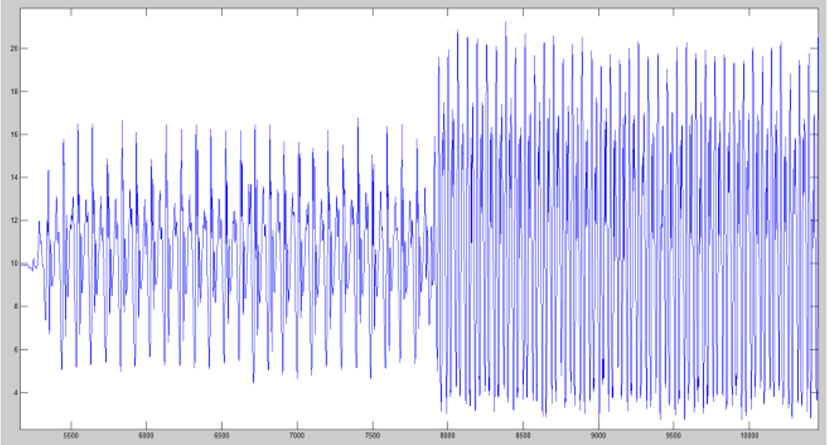Viewport: 827px width, 445px height.
Task: Click the y-axis tick label 20
Action: [x=14, y=49]
